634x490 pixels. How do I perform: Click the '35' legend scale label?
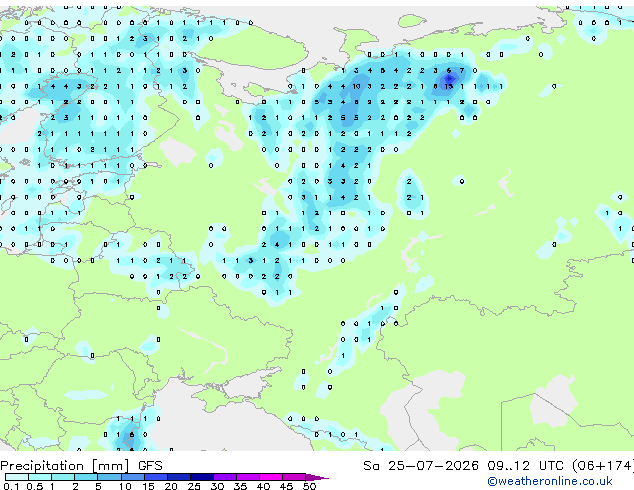coord(240,486)
